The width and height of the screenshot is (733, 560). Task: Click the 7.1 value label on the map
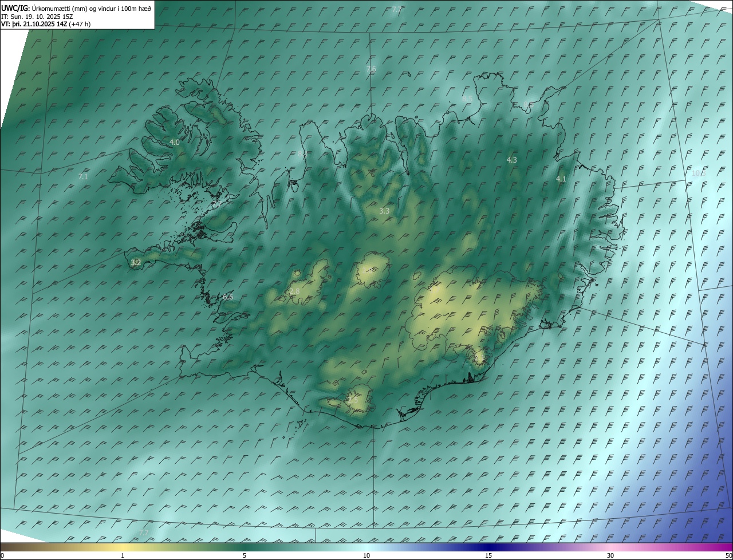(83, 177)
